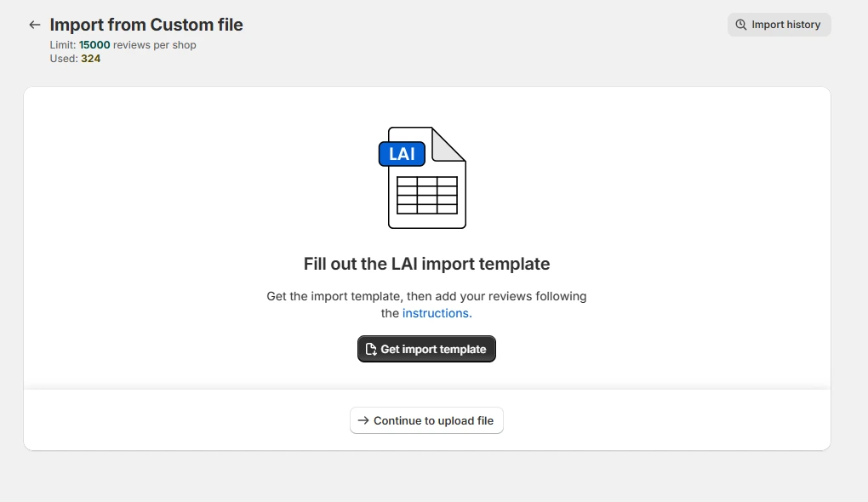Viewport: 868px width, 502px height.
Task: Click the reviews per shop text
Action: point(154,45)
